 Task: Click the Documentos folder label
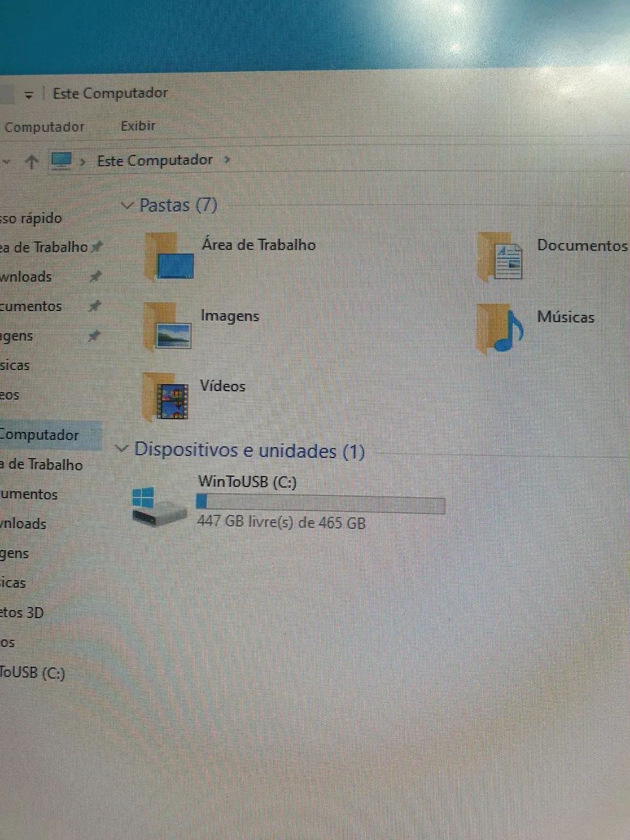point(583,245)
